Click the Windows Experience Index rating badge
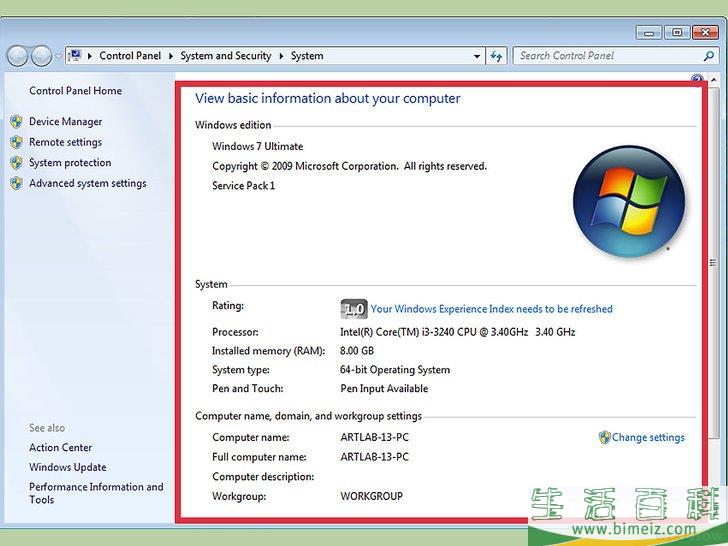Viewport: 728px width, 546px height. click(x=354, y=309)
